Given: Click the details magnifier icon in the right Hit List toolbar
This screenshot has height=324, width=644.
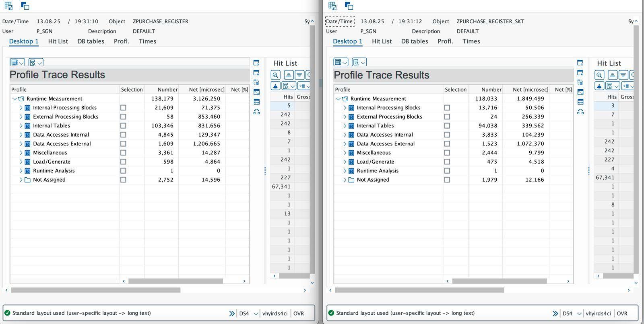Looking at the screenshot, I should pyautogui.click(x=599, y=75).
